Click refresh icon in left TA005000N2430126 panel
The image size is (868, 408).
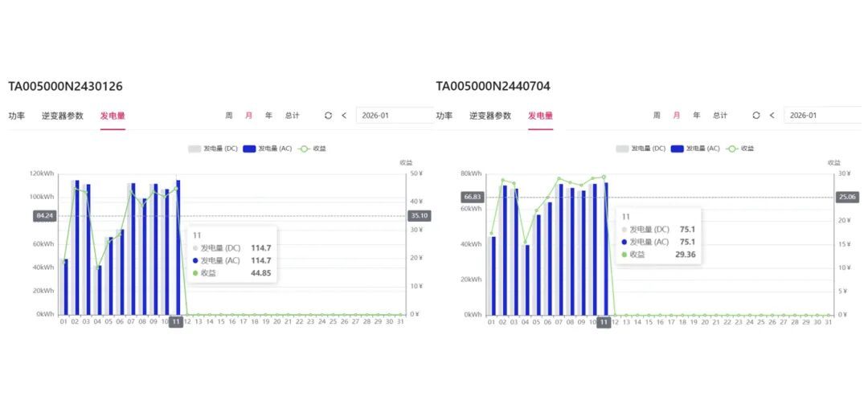328,116
